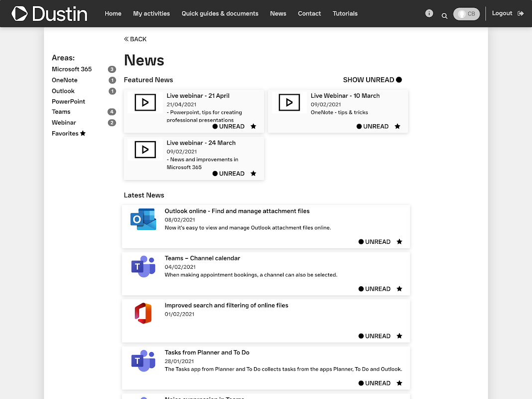Click the Outlook app icon
Screen dimensions: 532x399
143,219
